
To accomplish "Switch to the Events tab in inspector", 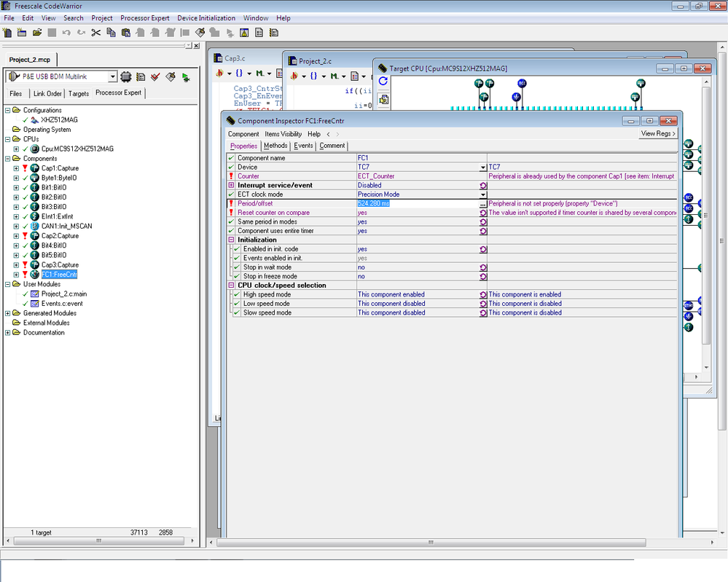I will click(303, 146).
